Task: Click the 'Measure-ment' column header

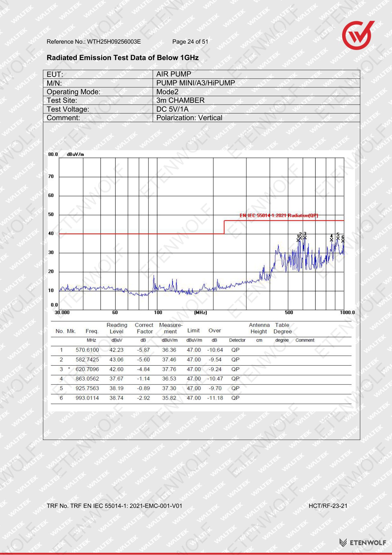Action: pyautogui.click(x=171, y=328)
